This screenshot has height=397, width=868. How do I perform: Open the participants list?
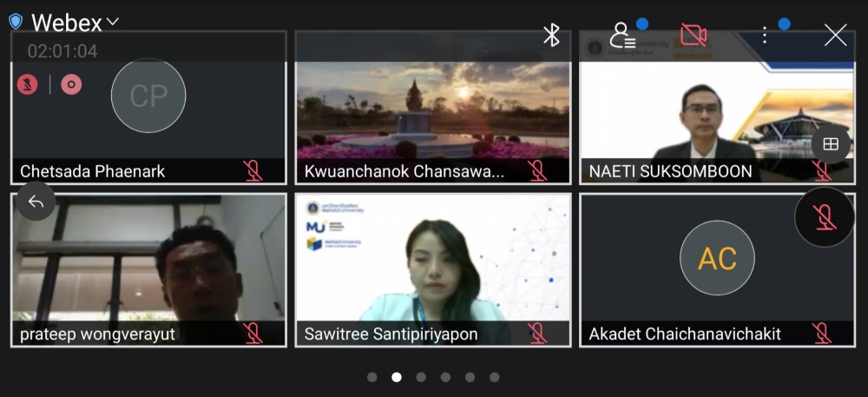622,35
